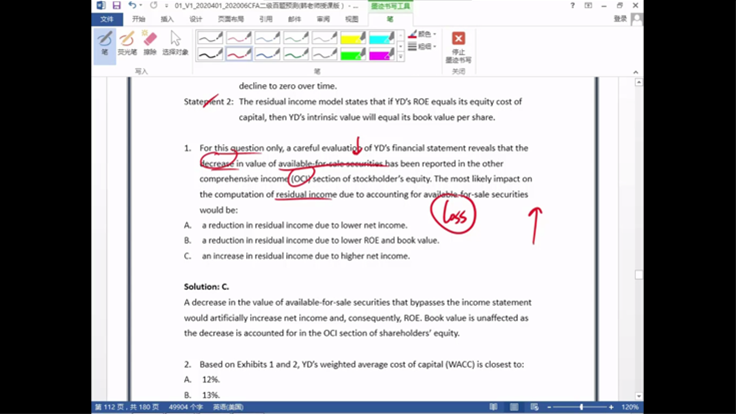The width and height of the screenshot is (736, 414).
Task: Switch to the View (视图) tab
Action: [x=352, y=19]
